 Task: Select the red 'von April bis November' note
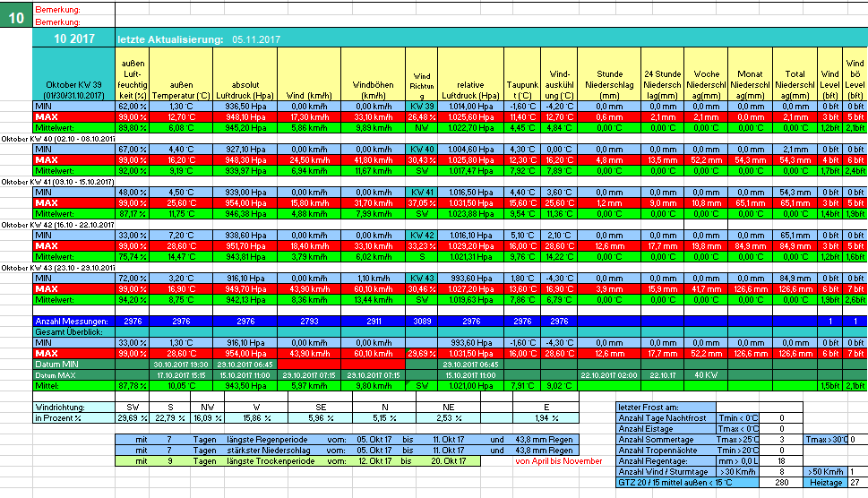pyautogui.click(x=559, y=461)
